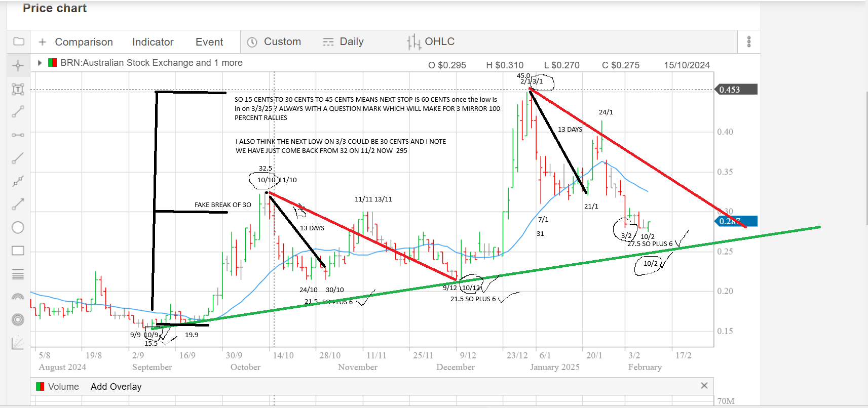The width and height of the screenshot is (868, 408).
Task: Expand the BRN series legend arrow
Action: coord(40,63)
